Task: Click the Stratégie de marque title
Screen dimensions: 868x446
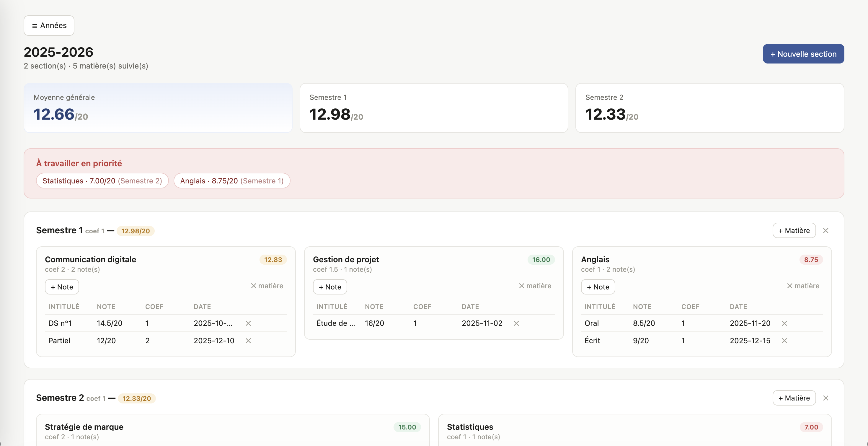Action: coord(84,427)
